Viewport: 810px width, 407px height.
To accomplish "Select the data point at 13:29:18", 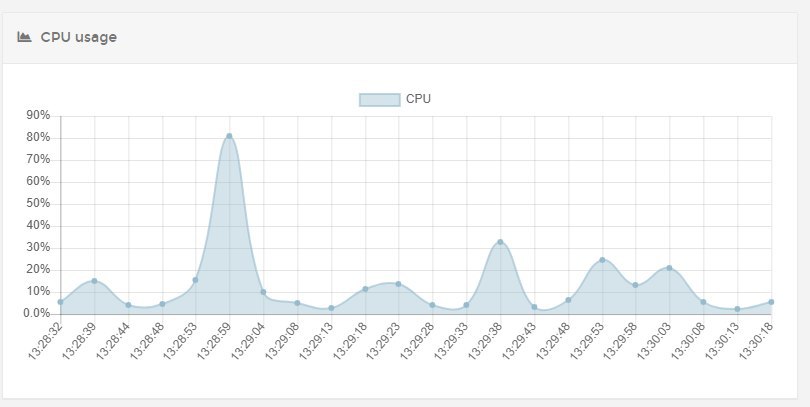I will 365,289.
